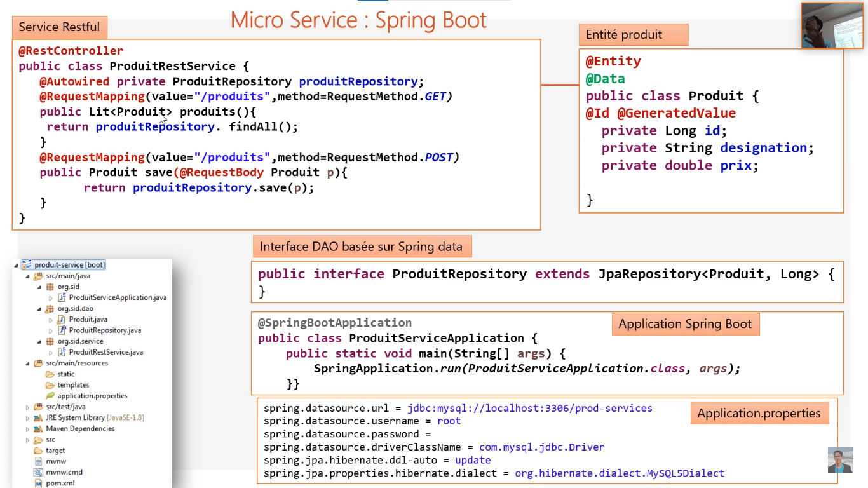This screenshot has height=488, width=868.
Task: Click the application.properties green leaf icon
Action: tap(50, 396)
